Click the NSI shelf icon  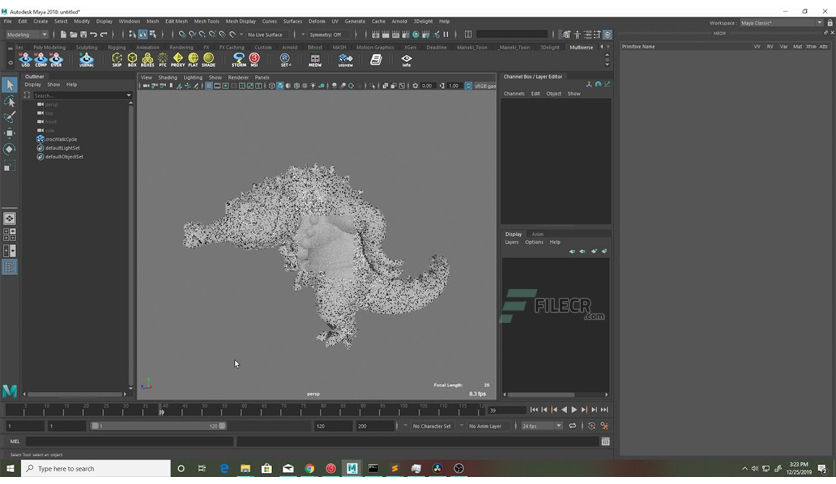[x=254, y=60]
